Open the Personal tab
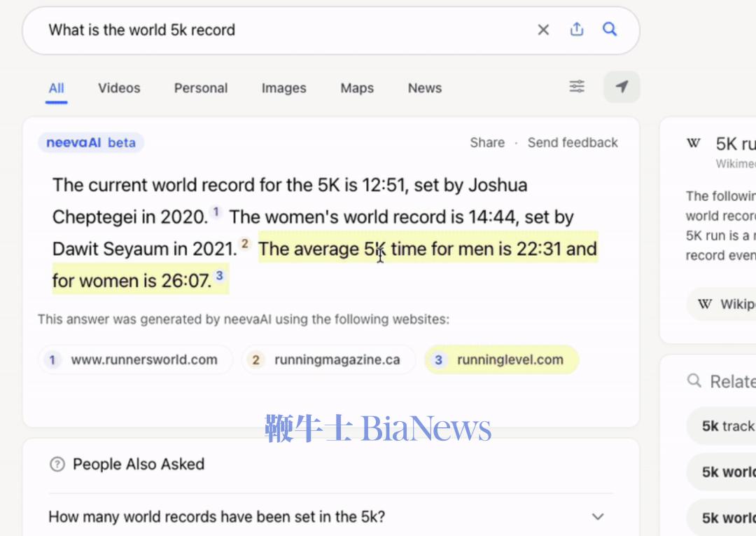Image resolution: width=756 pixels, height=536 pixels. pos(201,88)
